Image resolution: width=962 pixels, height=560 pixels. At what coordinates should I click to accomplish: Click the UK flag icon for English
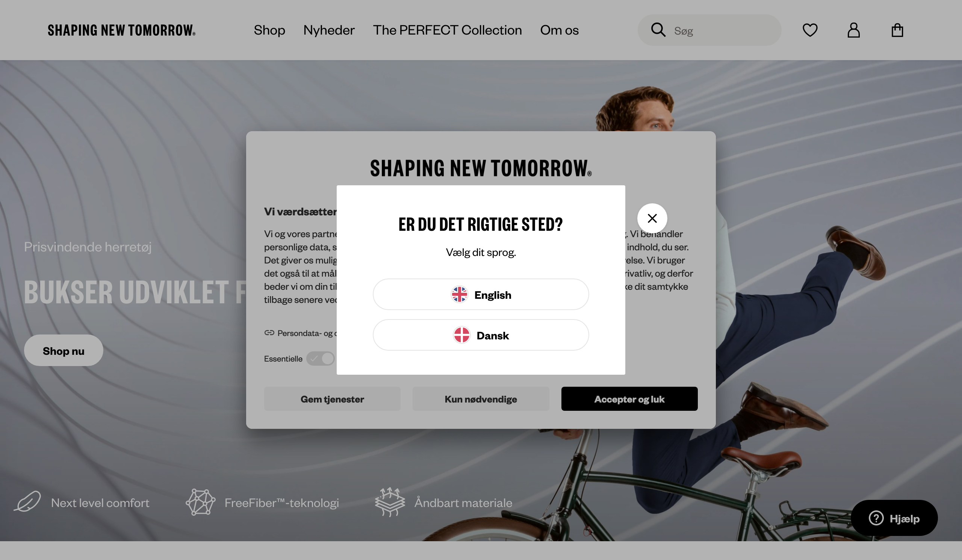point(459,295)
